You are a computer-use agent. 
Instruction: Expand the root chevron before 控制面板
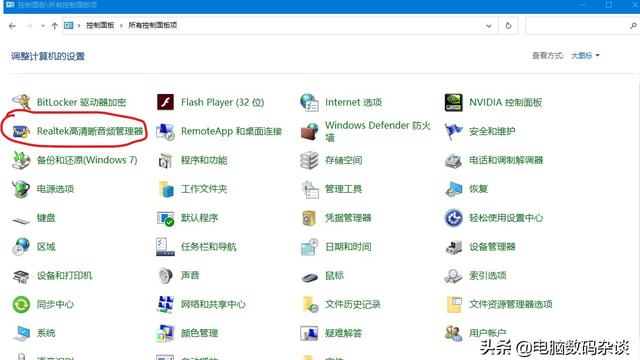coord(79,26)
